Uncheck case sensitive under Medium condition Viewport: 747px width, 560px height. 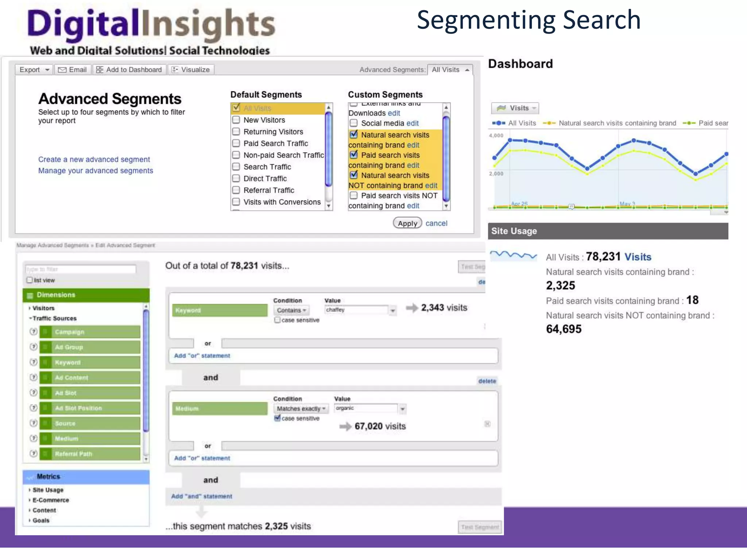[278, 418]
